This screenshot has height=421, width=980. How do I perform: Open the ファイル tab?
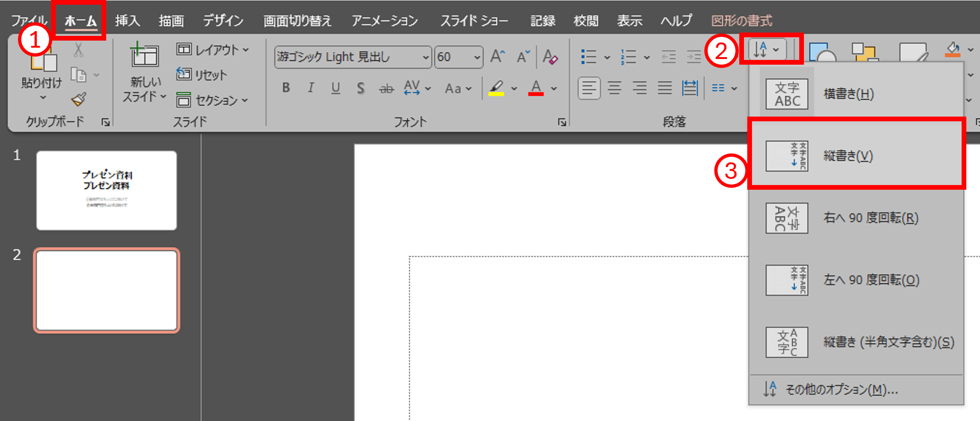tap(29, 21)
